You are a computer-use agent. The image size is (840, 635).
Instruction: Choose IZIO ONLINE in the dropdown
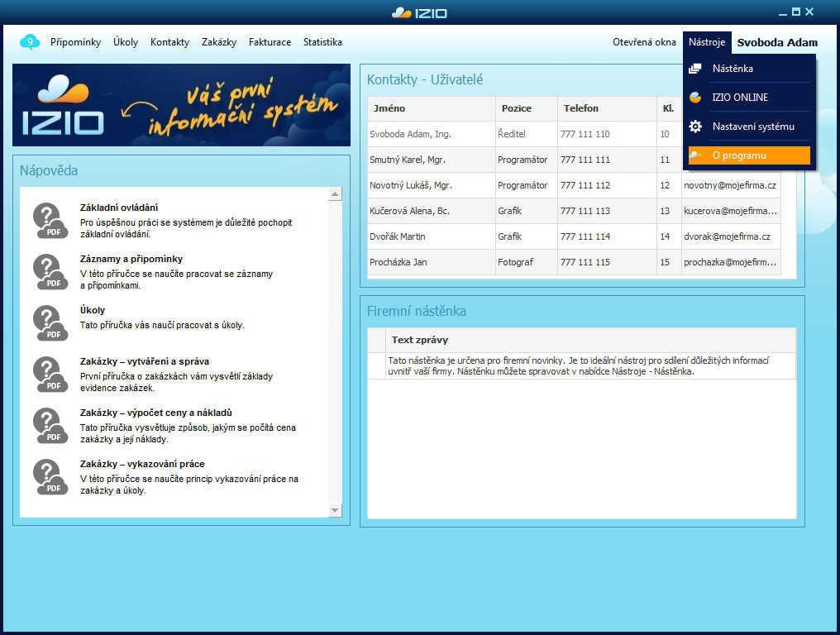pos(749,98)
